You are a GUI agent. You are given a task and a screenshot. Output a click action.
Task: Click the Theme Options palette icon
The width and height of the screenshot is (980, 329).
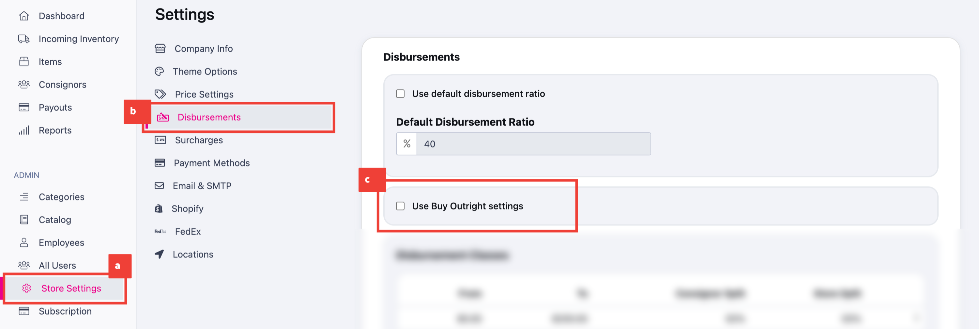[x=160, y=71]
